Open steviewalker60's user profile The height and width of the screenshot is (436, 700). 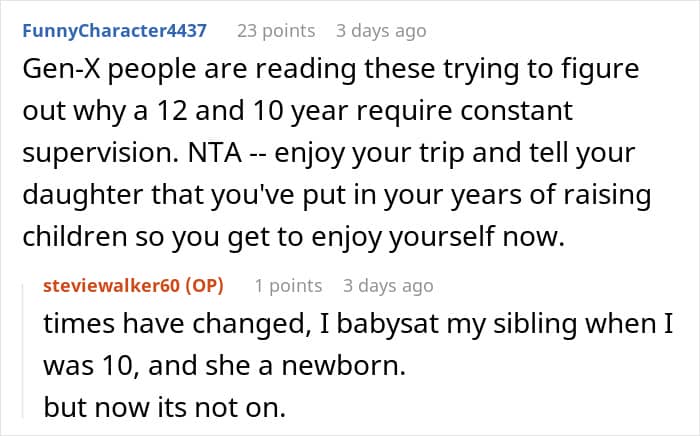[x=112, y=286]
